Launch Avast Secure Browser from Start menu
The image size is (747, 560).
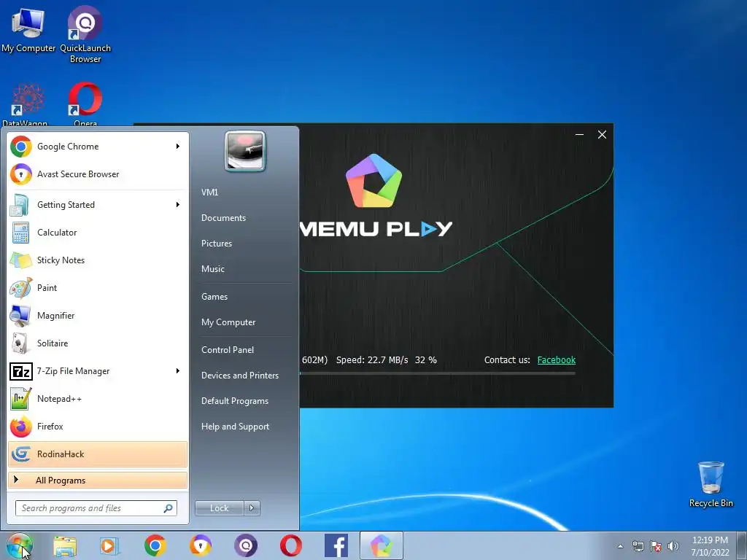98,174
